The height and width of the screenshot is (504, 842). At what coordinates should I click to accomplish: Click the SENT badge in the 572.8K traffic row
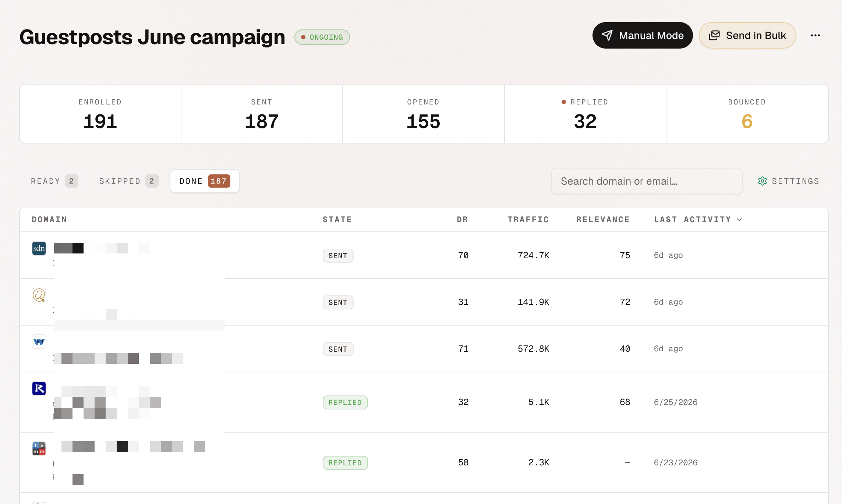coord(338,349)
